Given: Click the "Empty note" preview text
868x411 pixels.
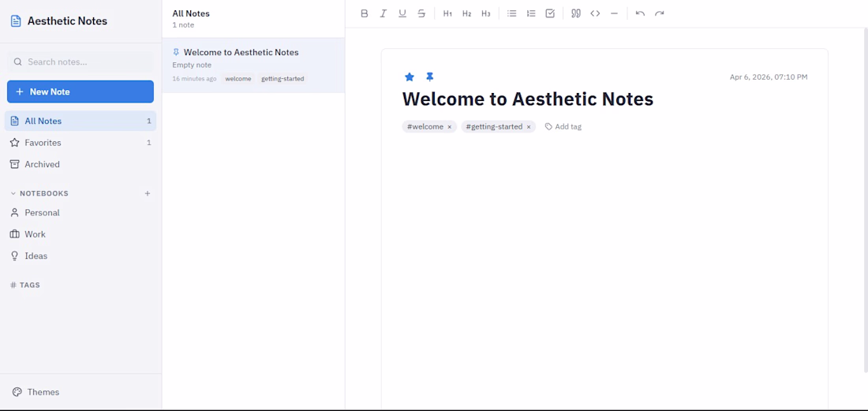Looking at the screenshot, I should tap(192, 65).
